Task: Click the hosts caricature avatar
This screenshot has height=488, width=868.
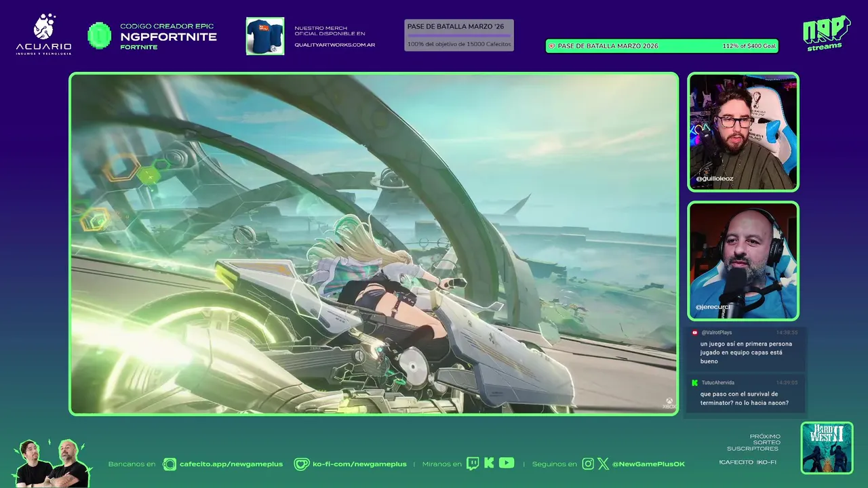Action: [x=52, y=463]
